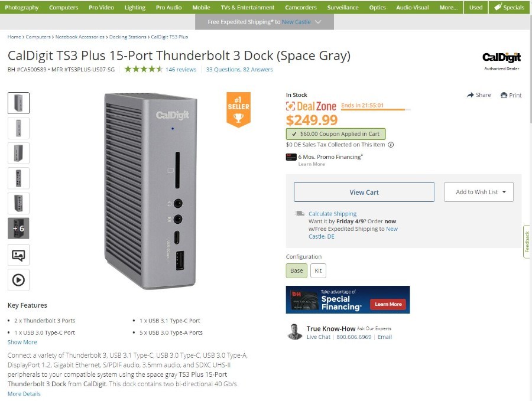The image size is (532, 401).
Task: Click the CalDigit brand logo
Action: coord(501,58)
